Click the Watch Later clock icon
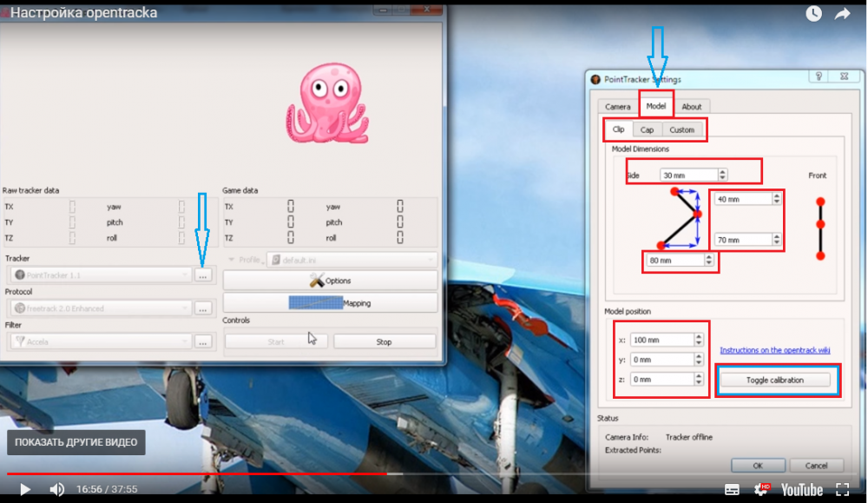The width and height of the screenshot is (868, 503). point(813,14)
